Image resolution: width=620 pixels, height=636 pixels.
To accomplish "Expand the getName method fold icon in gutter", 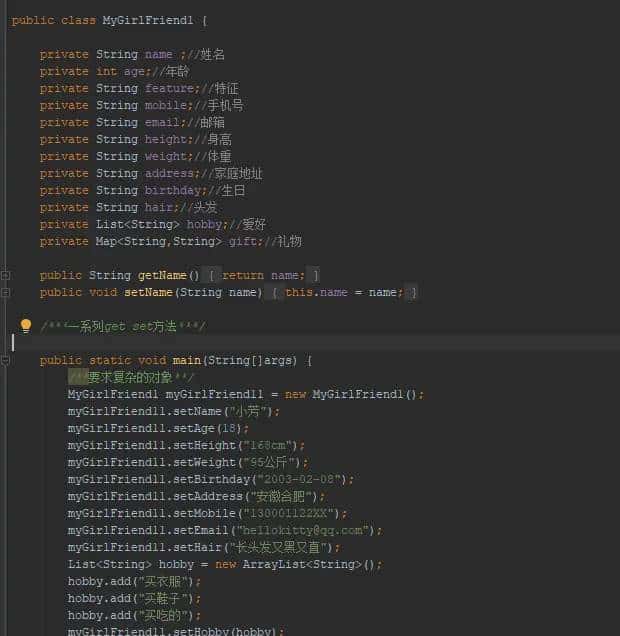I will coord(6,275).
